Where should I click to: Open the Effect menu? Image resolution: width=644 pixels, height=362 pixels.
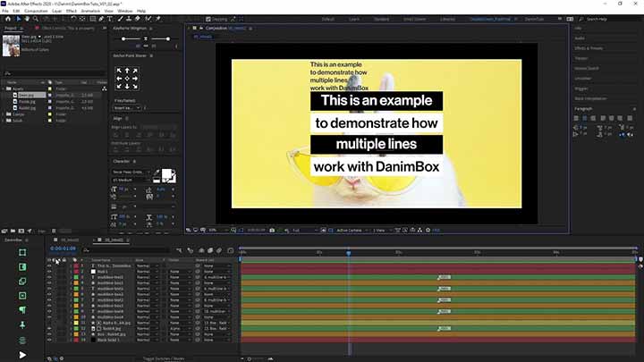[72, 11]
